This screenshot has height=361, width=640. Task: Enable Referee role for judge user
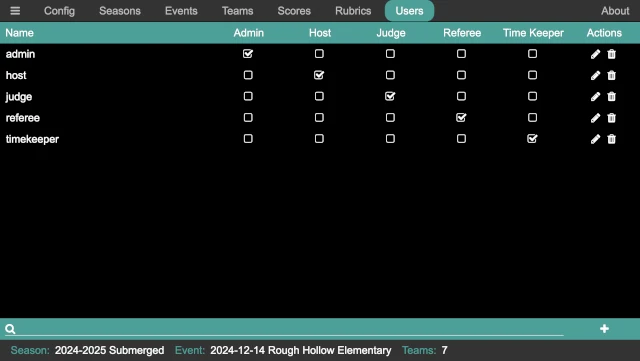461,96
